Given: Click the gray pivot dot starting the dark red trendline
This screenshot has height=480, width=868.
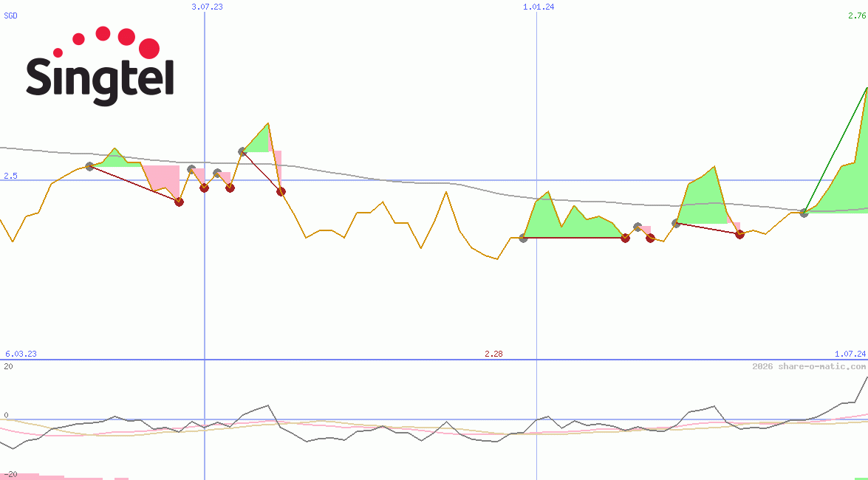Looking at the screenshot, I should 89,167.
